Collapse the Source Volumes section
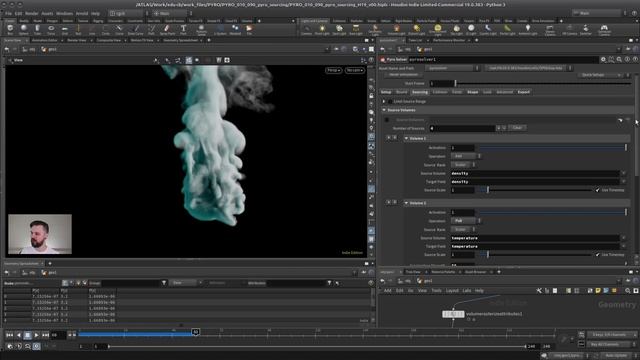The width and height of the screenshot is (640, 360). pyautogui.click(x=384, y=110)
